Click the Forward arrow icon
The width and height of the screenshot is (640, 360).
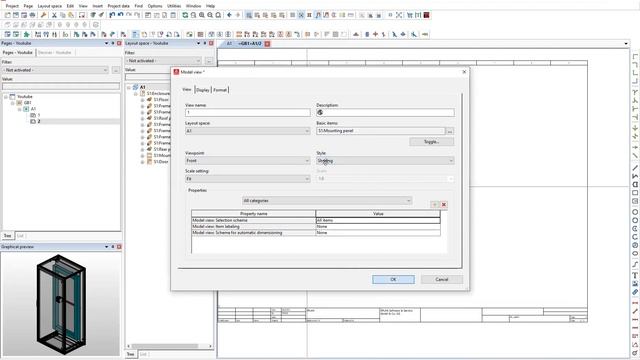(238, 15)
